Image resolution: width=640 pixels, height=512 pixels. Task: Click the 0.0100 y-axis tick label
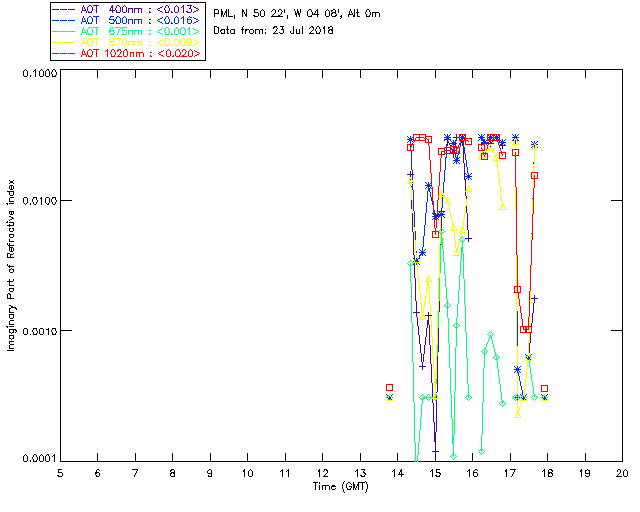[39, 201]
